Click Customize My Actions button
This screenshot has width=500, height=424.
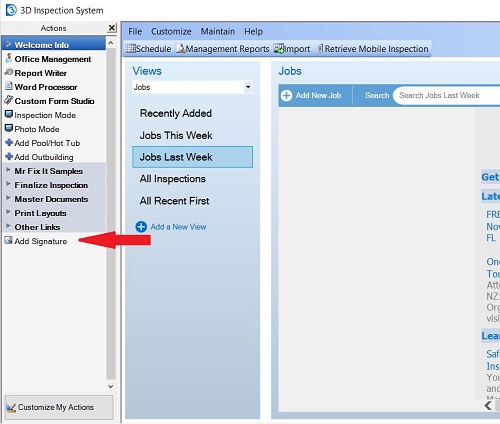tap(59, 407)
